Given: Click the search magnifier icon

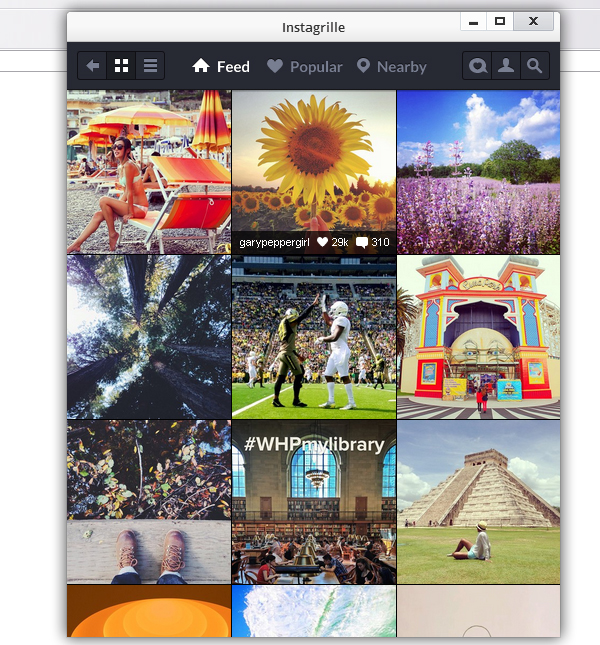Looking at the screenshot, I should [x=535, y=65].
